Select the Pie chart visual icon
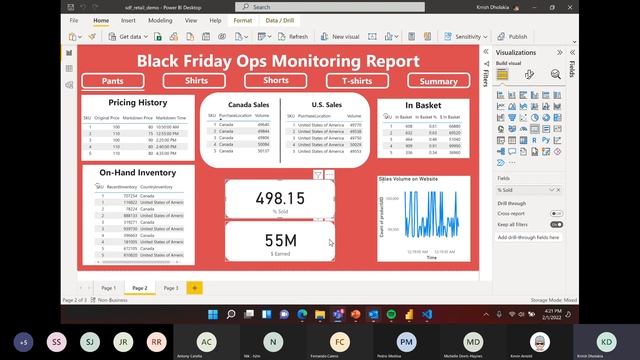 pyautogui.click(x=534, y=118)
